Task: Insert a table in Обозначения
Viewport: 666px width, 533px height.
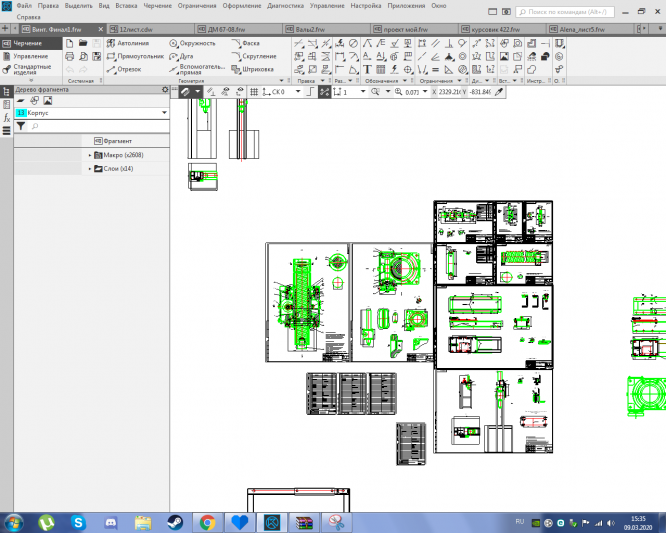Action: 381,69
